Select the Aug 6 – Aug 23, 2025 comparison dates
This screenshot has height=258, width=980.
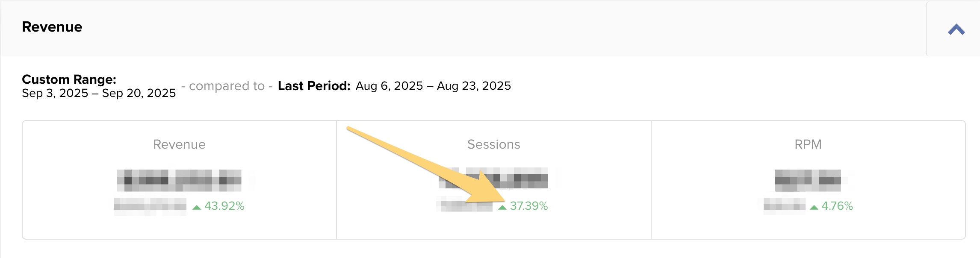click(x=433, y=86)
